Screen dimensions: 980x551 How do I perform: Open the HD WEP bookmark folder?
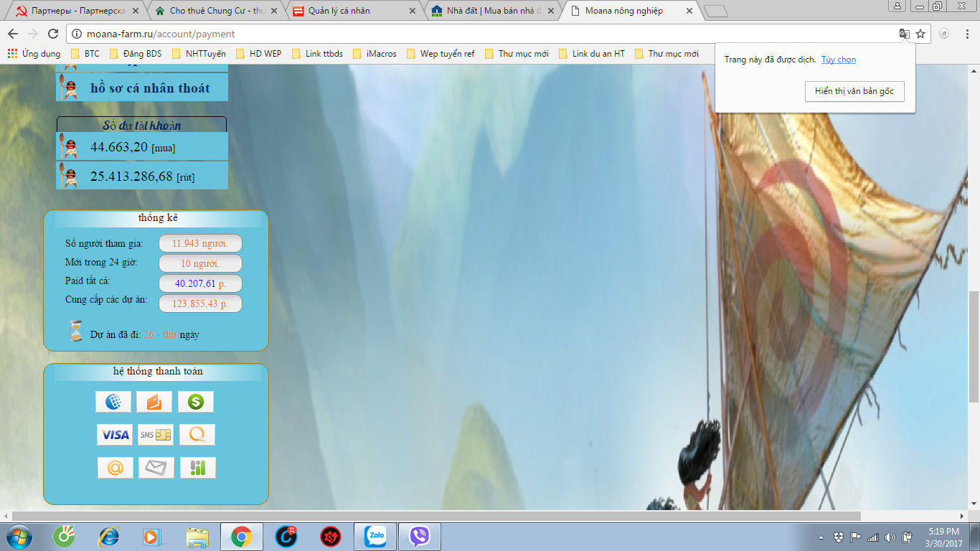coord(259,54)
